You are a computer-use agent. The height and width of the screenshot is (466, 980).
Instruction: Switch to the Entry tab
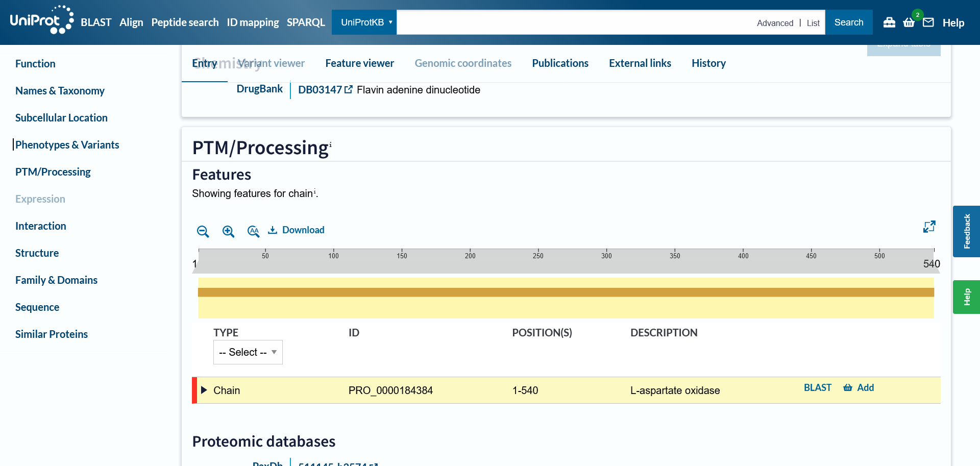205,63
